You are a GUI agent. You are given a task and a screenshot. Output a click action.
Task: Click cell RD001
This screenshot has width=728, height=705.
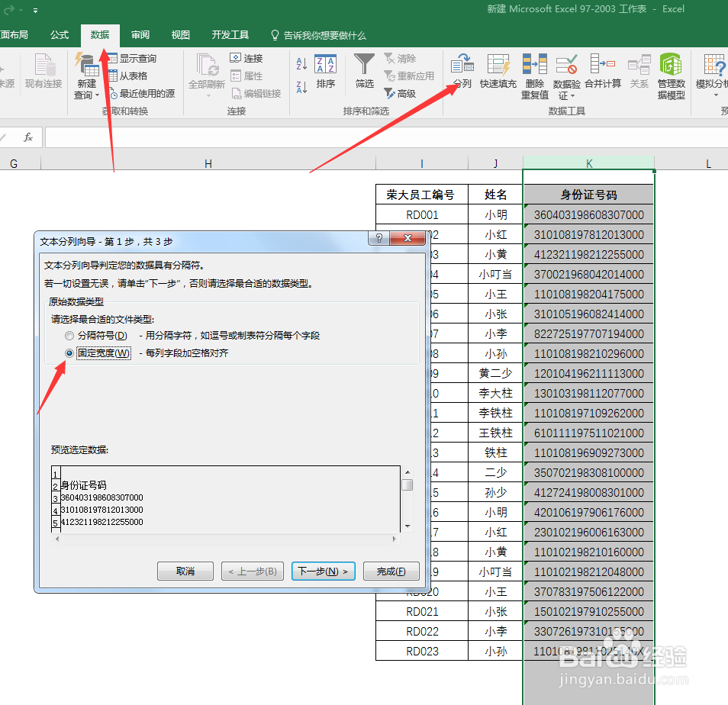coord(421,215)
